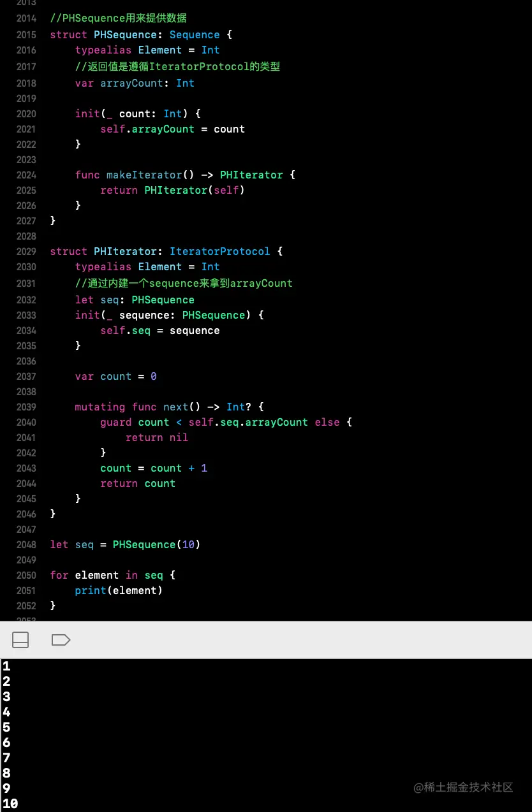The height and width of the screenshot is (812, 532).
Task: Click console output line '8'
Action: pos(6,774)
